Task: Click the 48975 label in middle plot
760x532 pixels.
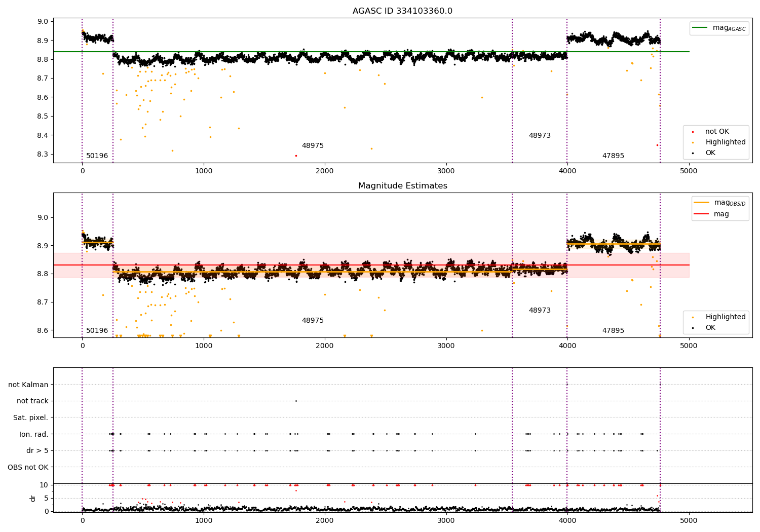Action: [x=313, y=321]
